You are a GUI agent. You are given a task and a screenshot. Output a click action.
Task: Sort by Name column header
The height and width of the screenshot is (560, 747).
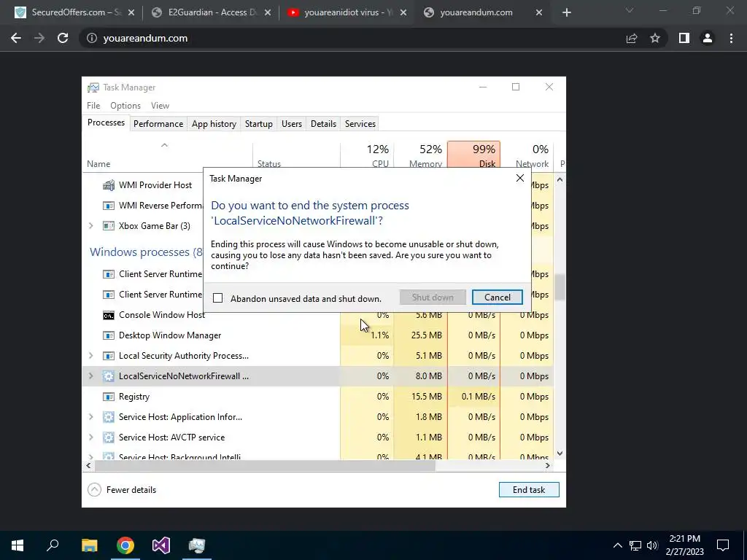point(168,156)
